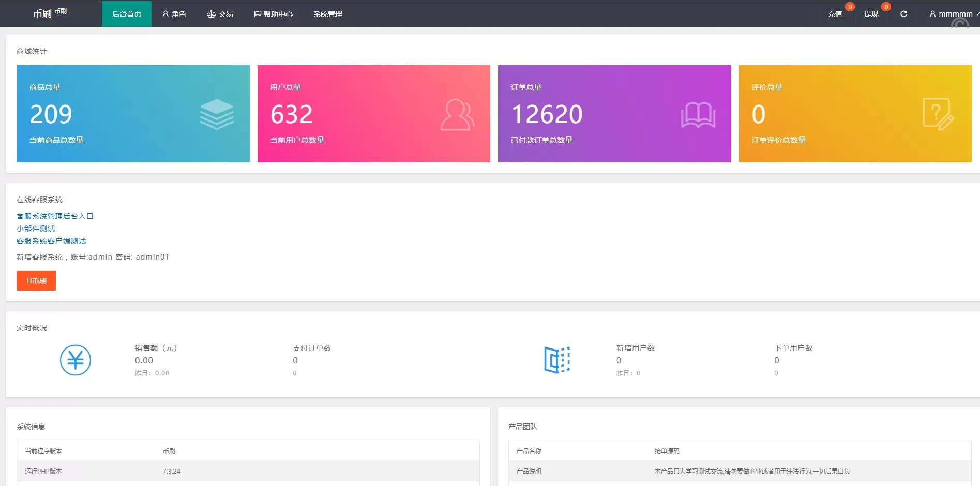
Task: Switch to the 后台首页 tab
Action: [127, 14]
